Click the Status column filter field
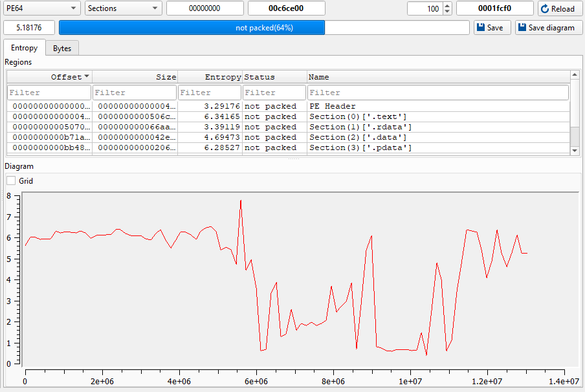Image resolution: width=585 pixels, height=392 pixels. [x=274, y=93]
